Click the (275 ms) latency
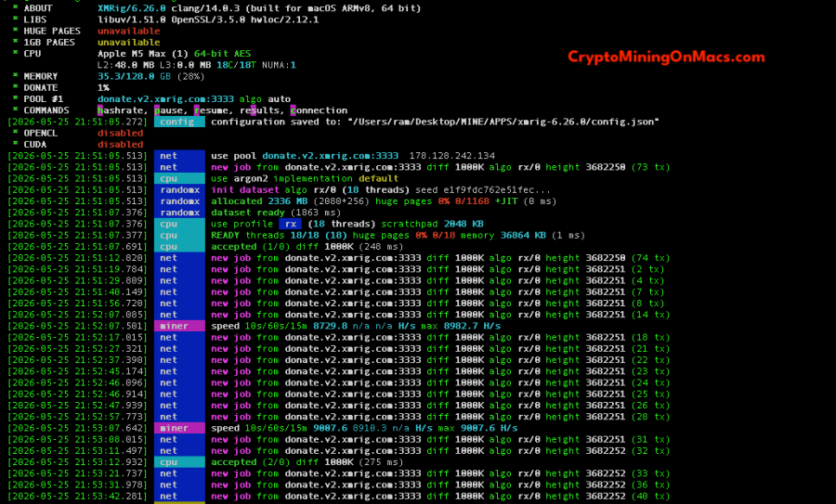The height and width of the screenshot is (504, 836). tap(381, 462)
